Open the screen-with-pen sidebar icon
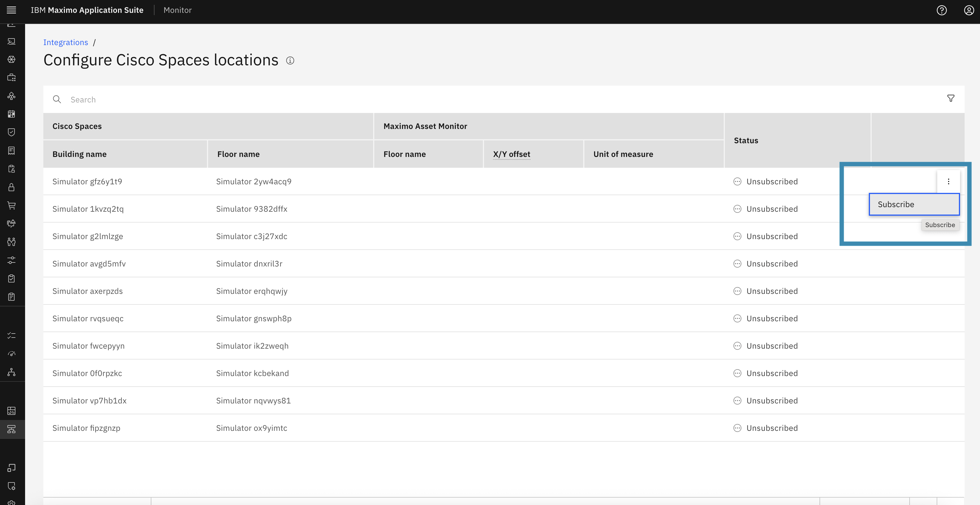The height and width of the screenshot is (505, 980). point(11,41)
